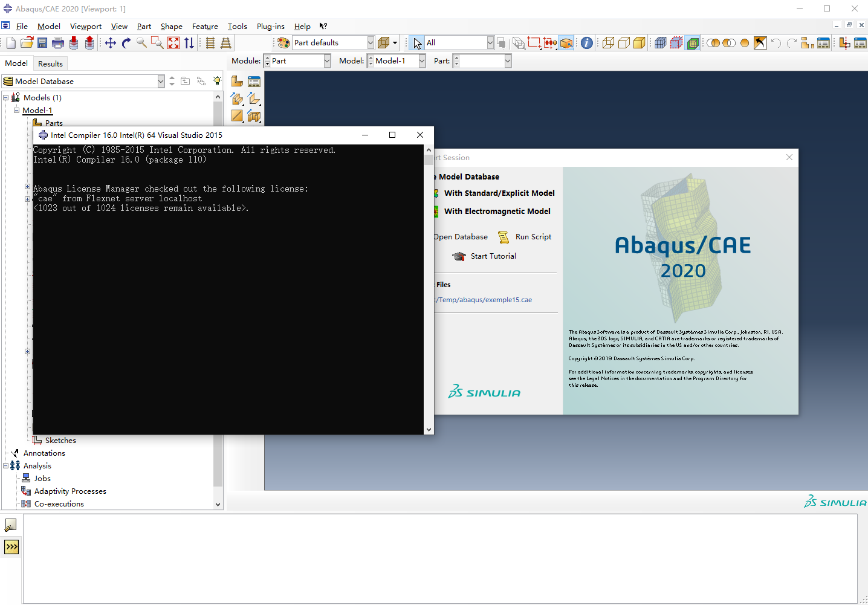
Task: Click the model tree scrollbar down arrow
Action: click(x=218, y=504)
